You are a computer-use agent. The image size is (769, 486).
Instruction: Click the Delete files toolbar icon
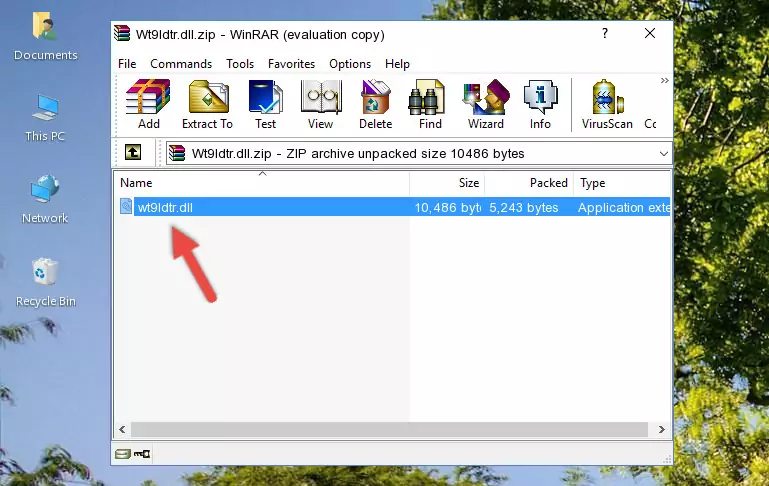(376, 104)
